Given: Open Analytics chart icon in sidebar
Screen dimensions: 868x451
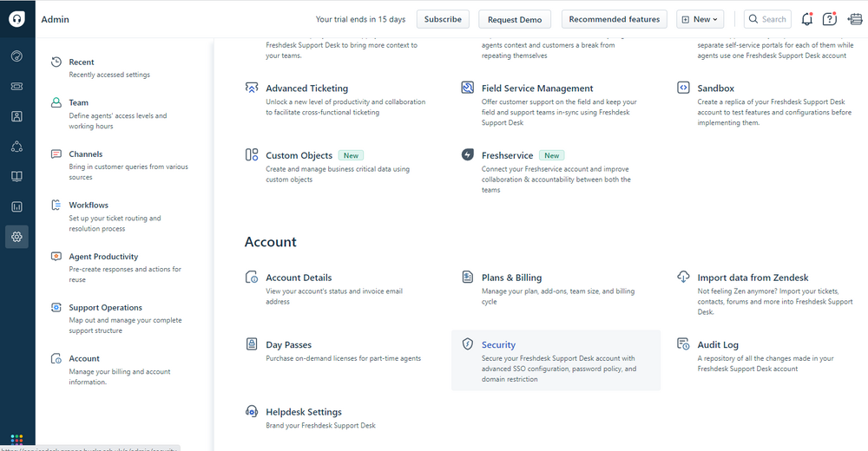Looking at the screenshot, I should point(17,207).
